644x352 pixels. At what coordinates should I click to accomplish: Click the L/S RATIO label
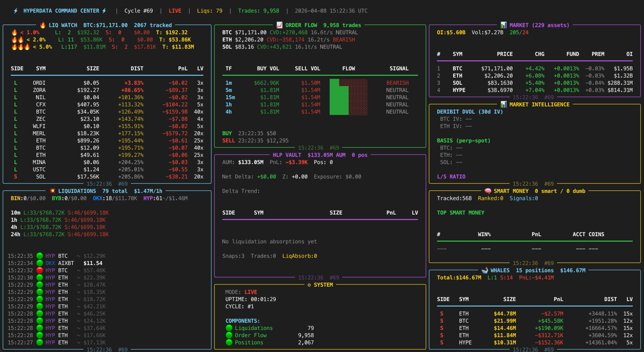(x=451, y=177)
